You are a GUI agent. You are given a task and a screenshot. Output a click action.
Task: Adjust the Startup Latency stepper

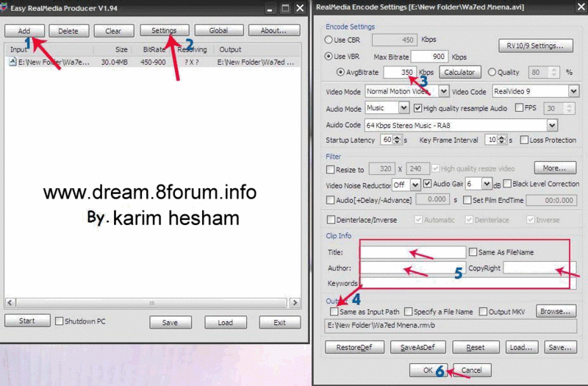click(x=398, y=140)
